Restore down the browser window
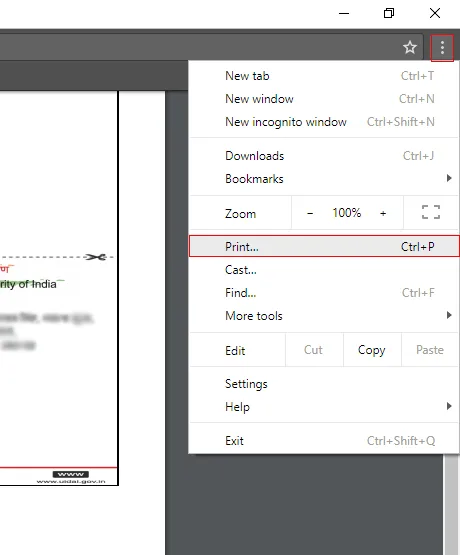460x555 pixels. coord(389,13)
